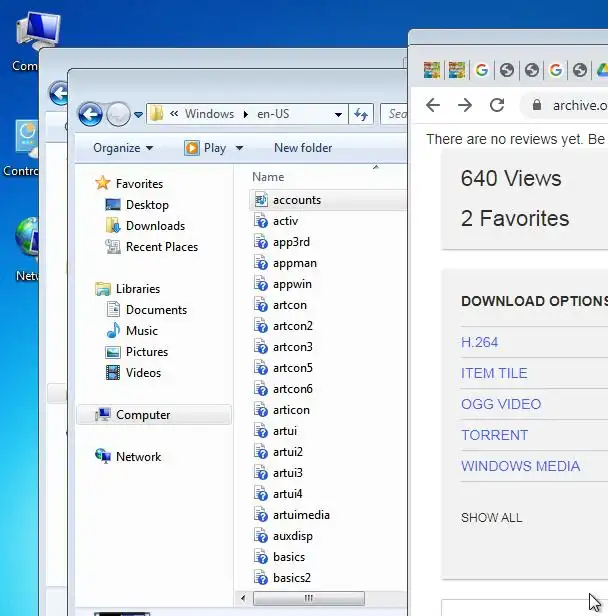Select the en-US breadcrumb segment
Screen dimensions: 608x616
[x=273, y=114]
